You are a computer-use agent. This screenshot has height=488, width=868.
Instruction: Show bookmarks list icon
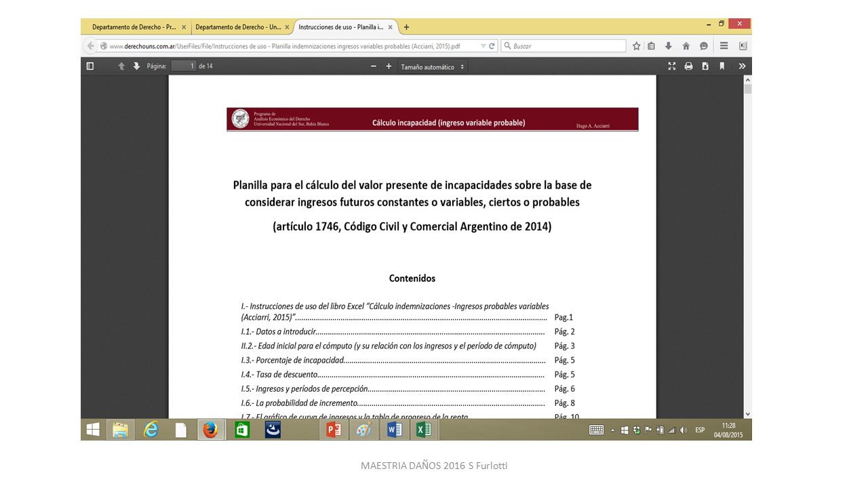click(x=652, y=46)
